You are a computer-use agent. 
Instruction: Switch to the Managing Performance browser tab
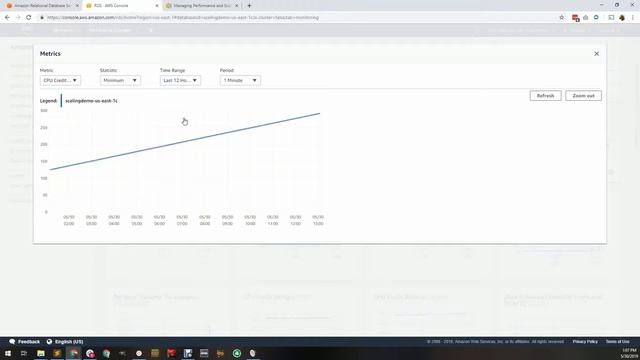[x=202, y=6]
